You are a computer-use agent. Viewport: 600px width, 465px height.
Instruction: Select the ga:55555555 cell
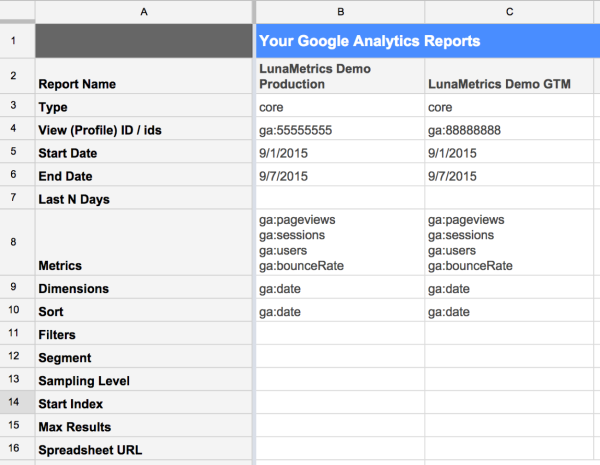[x=340, y=128]
